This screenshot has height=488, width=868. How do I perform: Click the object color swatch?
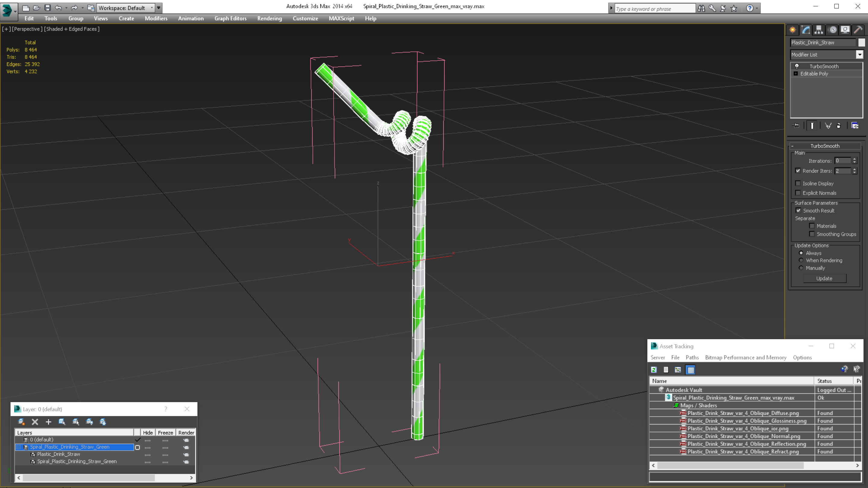[x=862, y=42]
